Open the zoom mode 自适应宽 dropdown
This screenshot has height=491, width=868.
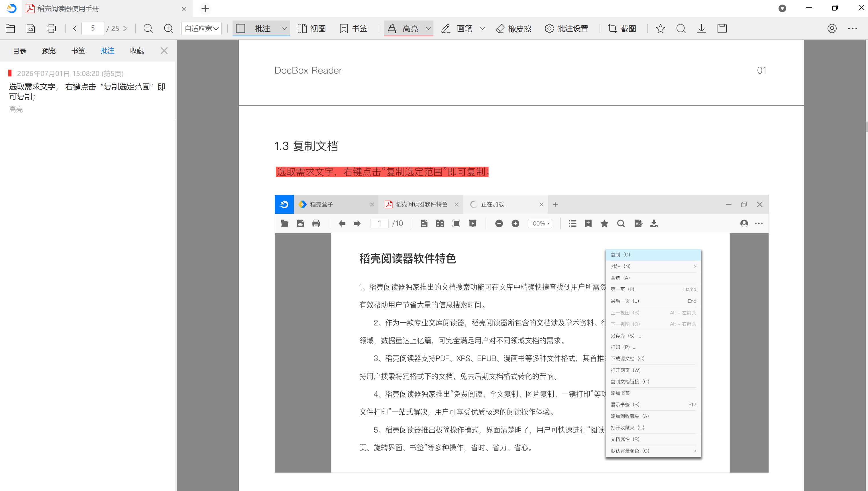tap(201, 29)
